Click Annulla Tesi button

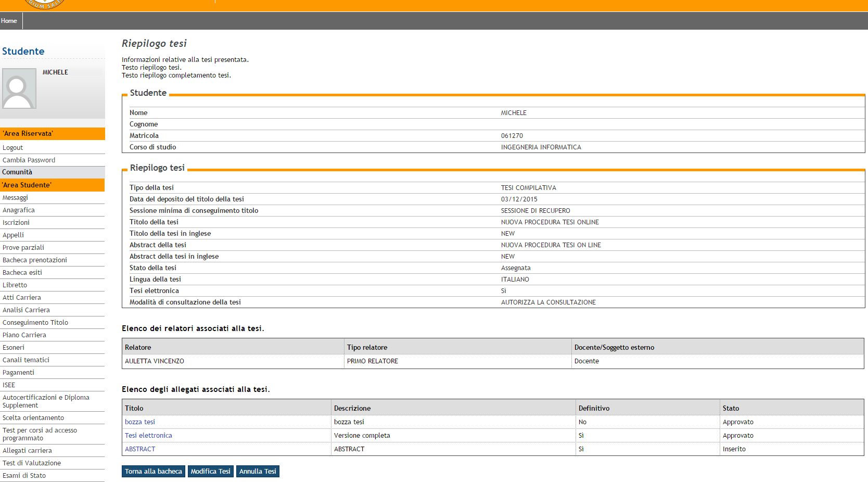tap(258, 471)
